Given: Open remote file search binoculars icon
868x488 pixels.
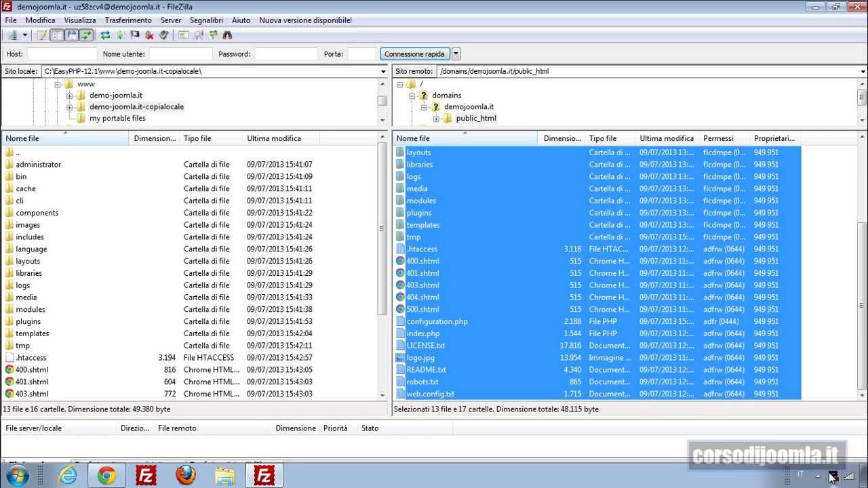Looking at the screenshot, I should (227, 35).
